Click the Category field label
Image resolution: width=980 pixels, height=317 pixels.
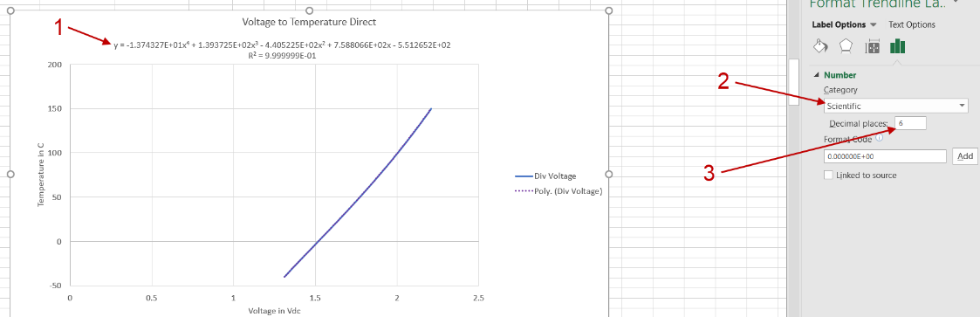840,90
